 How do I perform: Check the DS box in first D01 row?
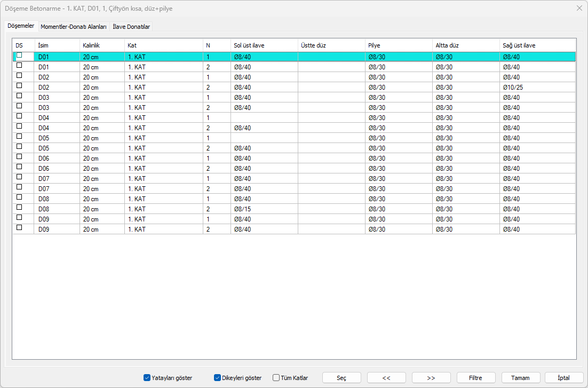pyautogui.click(x=20, y=55)
